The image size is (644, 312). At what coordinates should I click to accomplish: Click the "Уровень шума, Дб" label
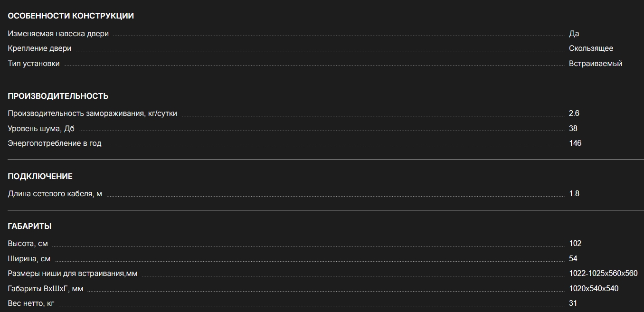pyautogui.click(x=41, y=129)
